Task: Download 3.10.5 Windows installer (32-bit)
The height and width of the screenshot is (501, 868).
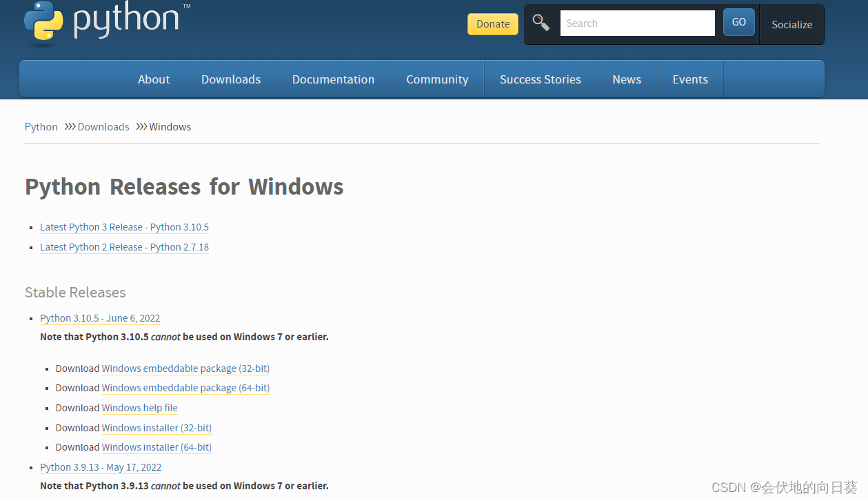Action: tap(157, 428)
